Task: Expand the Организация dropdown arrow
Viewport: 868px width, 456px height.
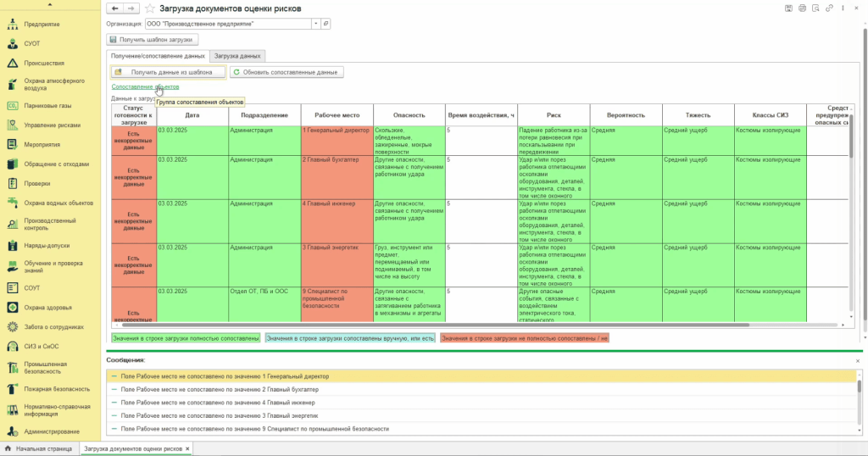Action: (315, 24)
